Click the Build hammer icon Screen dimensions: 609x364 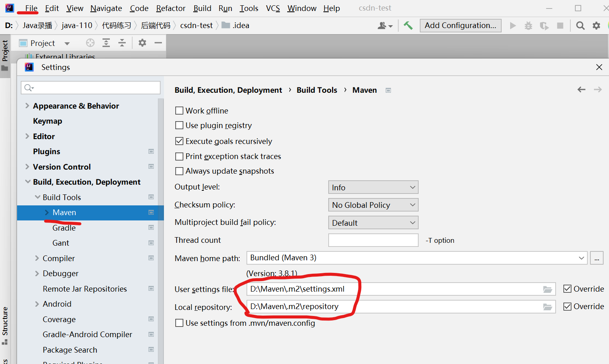pos(408,26)
